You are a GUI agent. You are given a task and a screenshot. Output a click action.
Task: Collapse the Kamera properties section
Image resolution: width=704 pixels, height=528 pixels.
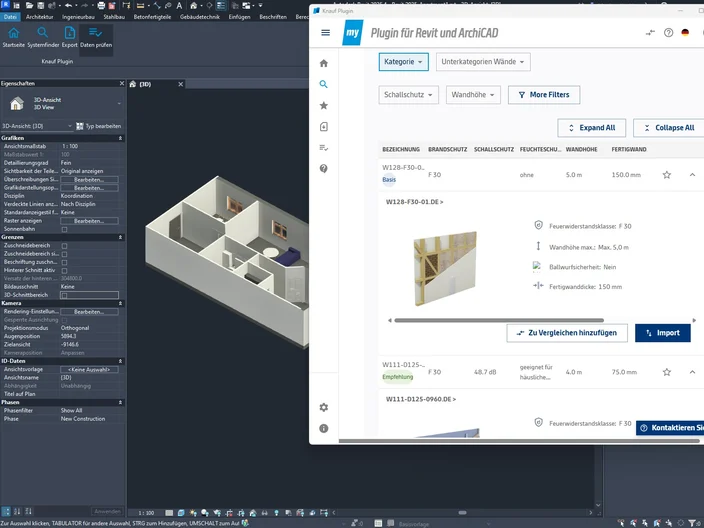click(120, 304)
